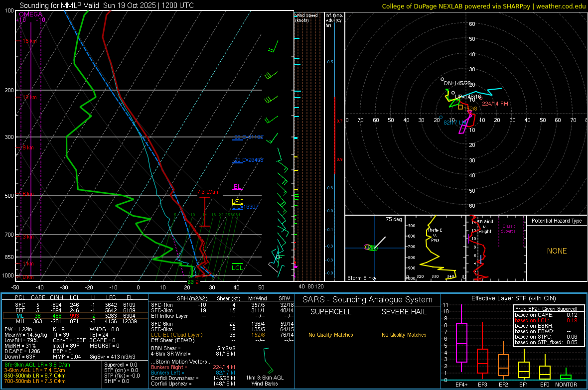The width and height of the screenshot is (588, 390).
Task: Click the 3-6km AGL LR value
Action: (x=34, y=370)
